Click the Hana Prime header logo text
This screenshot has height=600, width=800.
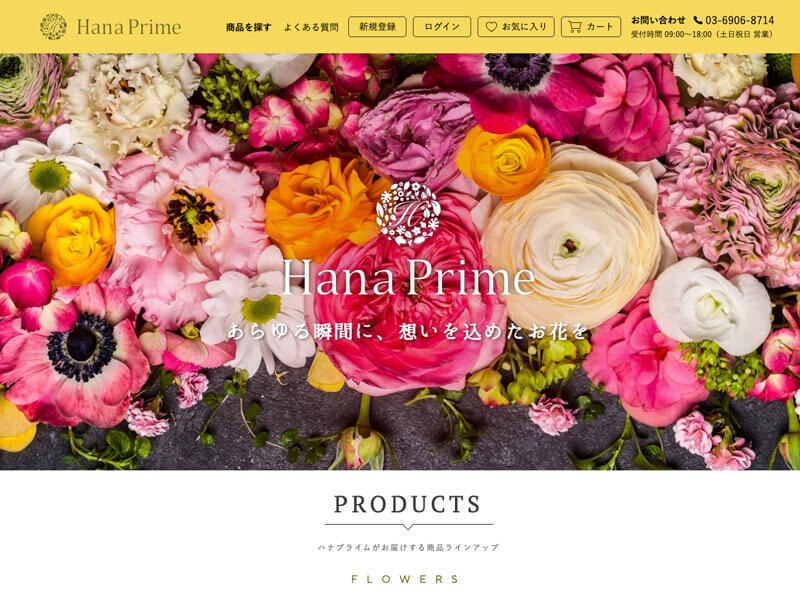pos(129,27)
